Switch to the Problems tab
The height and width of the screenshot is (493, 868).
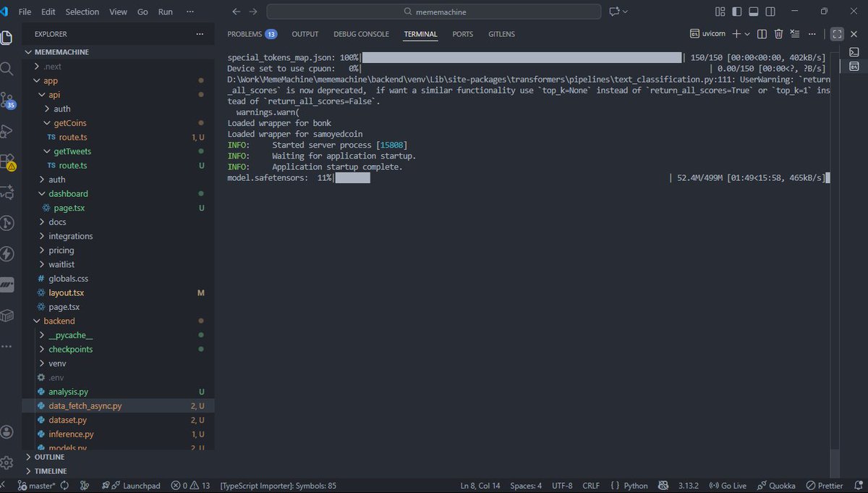pyautogui.click(x=252, y=34)
